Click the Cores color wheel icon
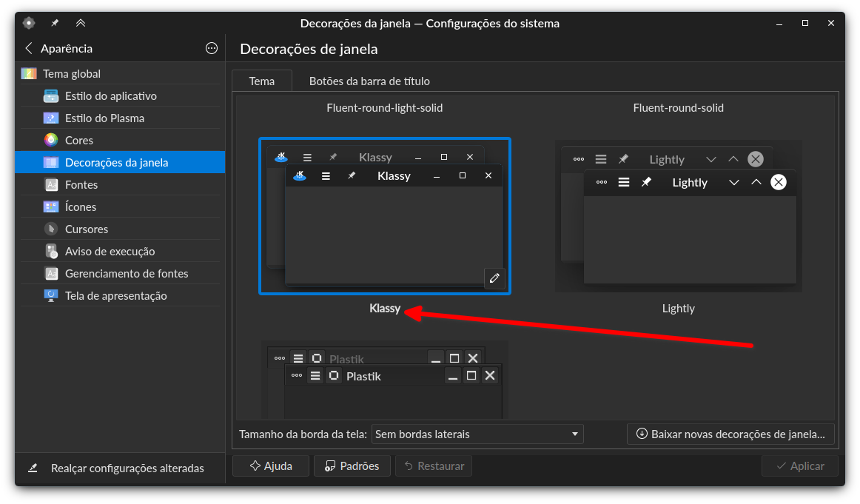This screenshot has width=860, height=504. pyautogui.click(x=51, y=141)
